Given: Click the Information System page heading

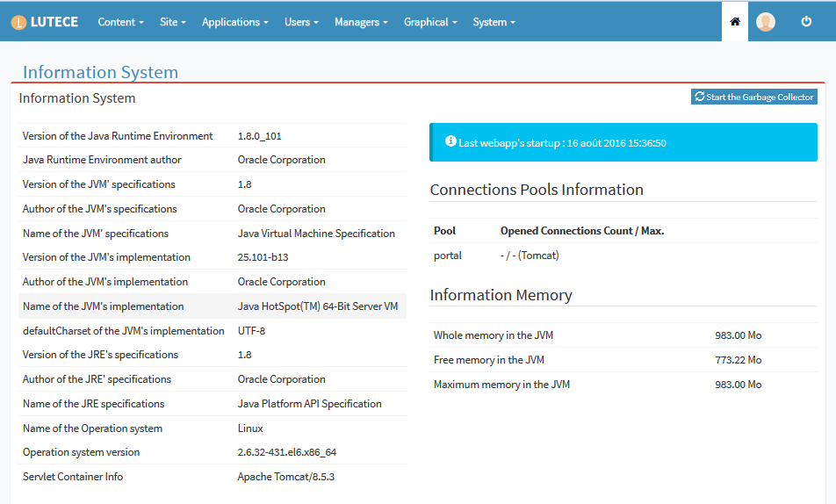Looking at the screenshot, I should [100, 73].
